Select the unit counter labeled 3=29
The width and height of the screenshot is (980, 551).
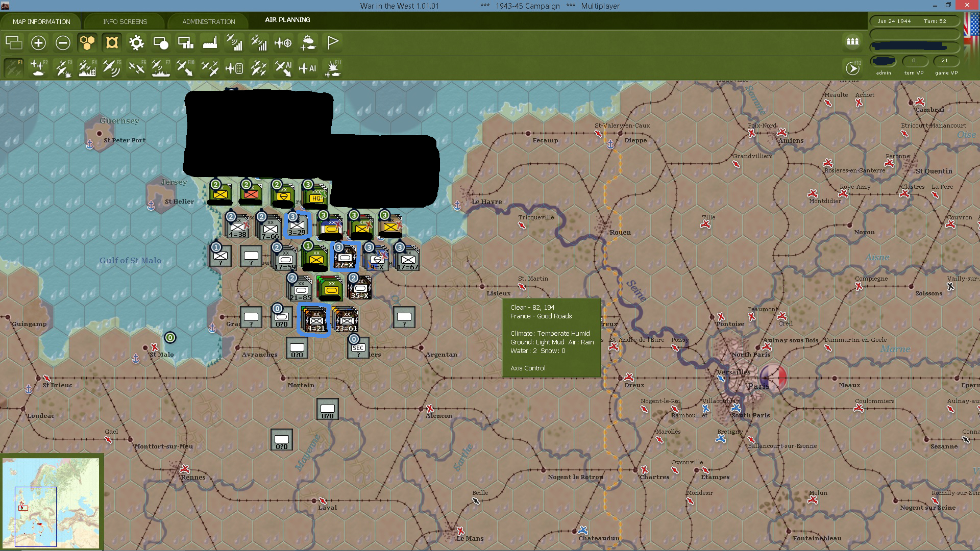(x=297, y=225)
